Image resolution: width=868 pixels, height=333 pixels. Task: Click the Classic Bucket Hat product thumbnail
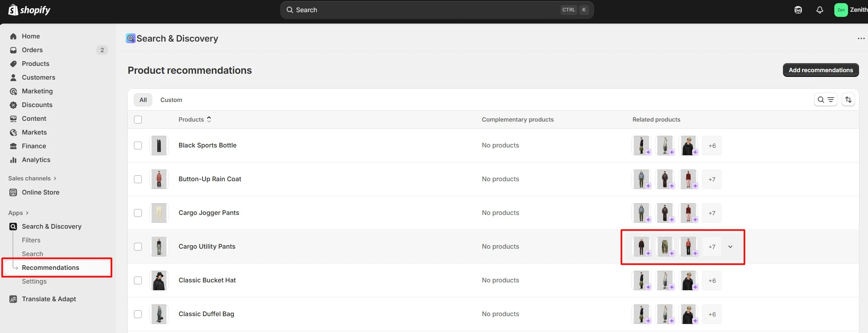point(159,280)
